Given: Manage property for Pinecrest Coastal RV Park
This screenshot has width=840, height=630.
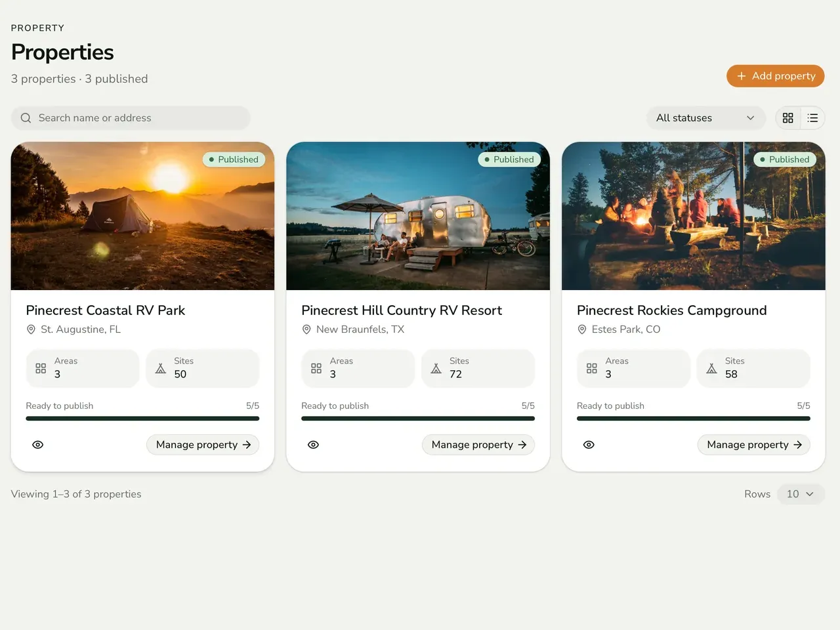Looking at the screenshot, I should point(203,445).
